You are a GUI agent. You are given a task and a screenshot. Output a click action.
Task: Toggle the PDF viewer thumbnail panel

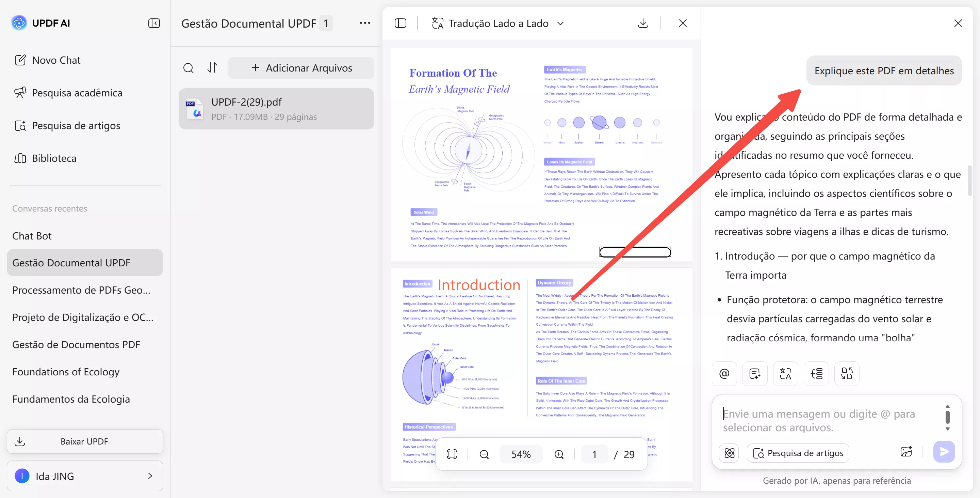point(400,23)
